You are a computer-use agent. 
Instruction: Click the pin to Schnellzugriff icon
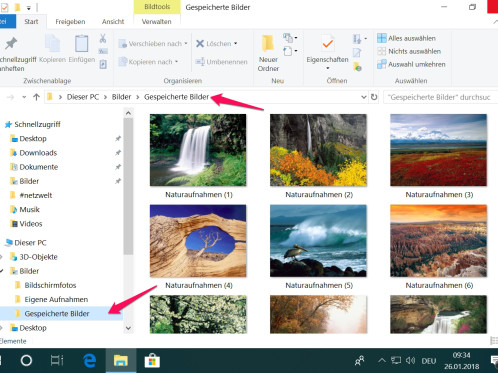click(11, 44)
